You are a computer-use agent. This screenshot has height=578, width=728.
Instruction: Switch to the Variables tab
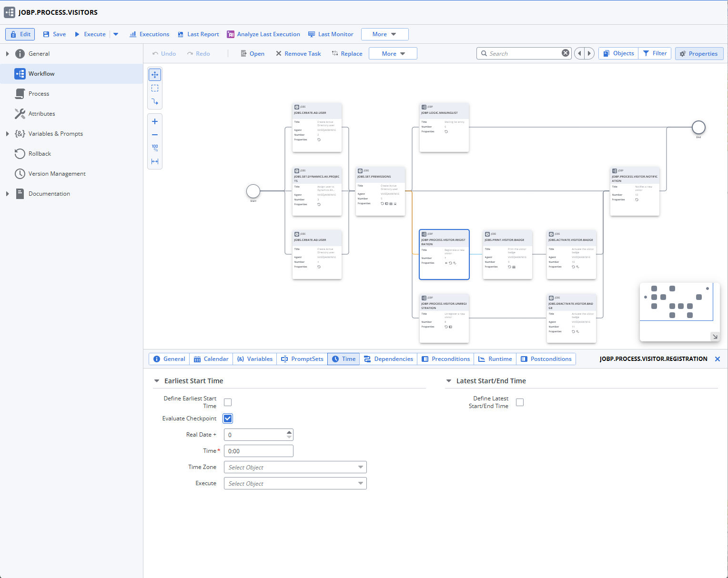pos(255,359)
